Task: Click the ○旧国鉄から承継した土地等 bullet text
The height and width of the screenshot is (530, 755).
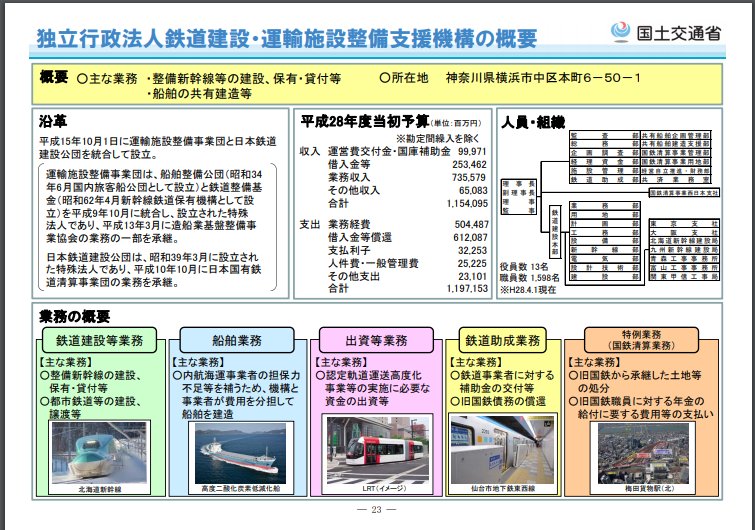Action: (635, 375)
